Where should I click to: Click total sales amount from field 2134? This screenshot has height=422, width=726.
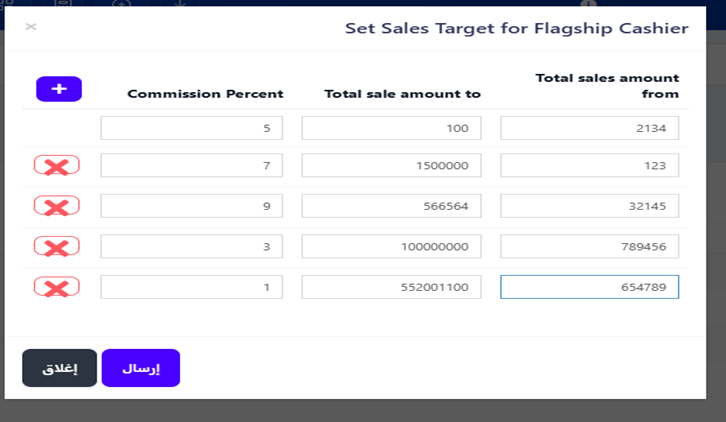coord(590,128)
